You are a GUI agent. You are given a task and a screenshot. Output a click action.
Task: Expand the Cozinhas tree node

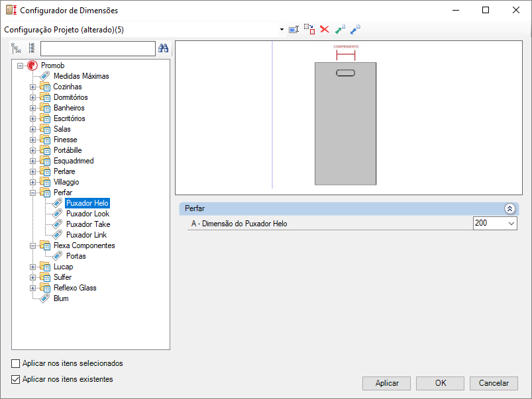pyautogui.click(x=32, y=87)
